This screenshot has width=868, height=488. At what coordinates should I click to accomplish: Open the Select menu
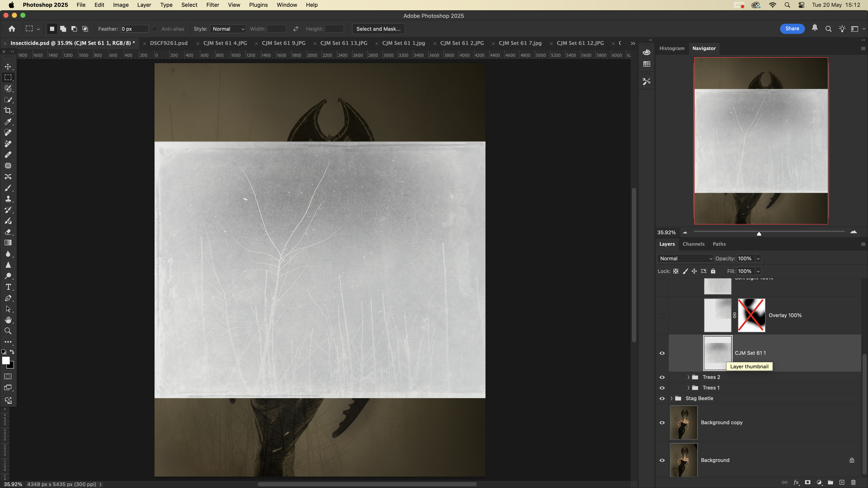point(189,5)
